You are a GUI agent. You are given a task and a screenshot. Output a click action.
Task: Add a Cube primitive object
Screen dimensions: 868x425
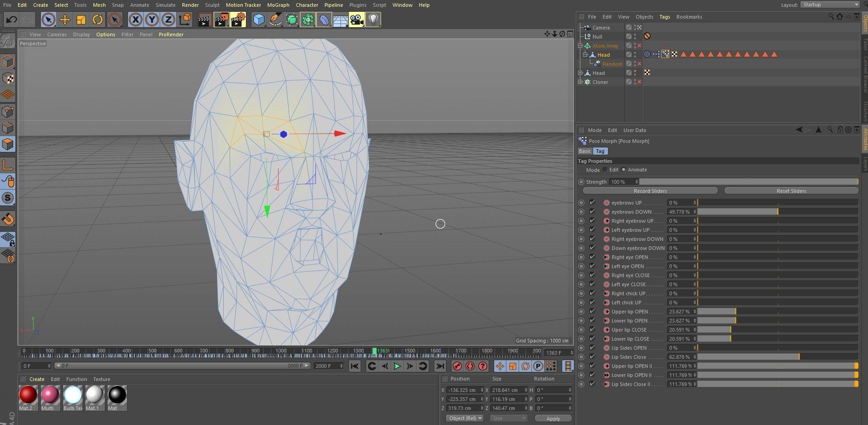[259, 20]
